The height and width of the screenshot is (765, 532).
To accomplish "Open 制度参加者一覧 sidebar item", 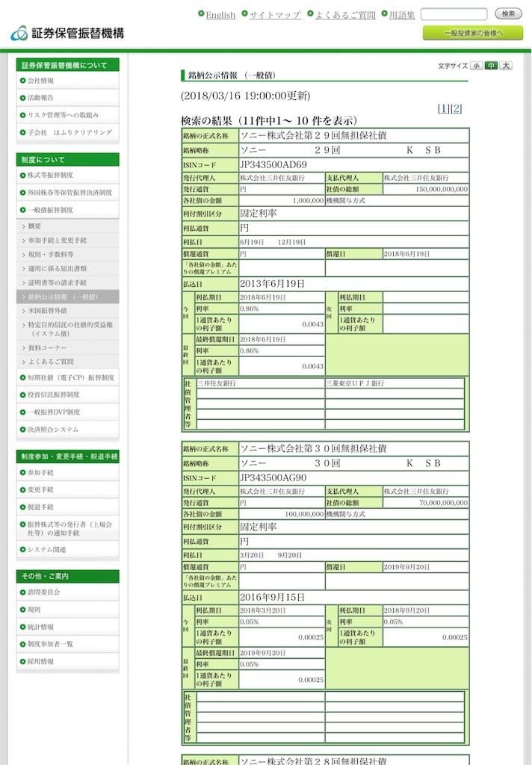I will pos(67,644).
